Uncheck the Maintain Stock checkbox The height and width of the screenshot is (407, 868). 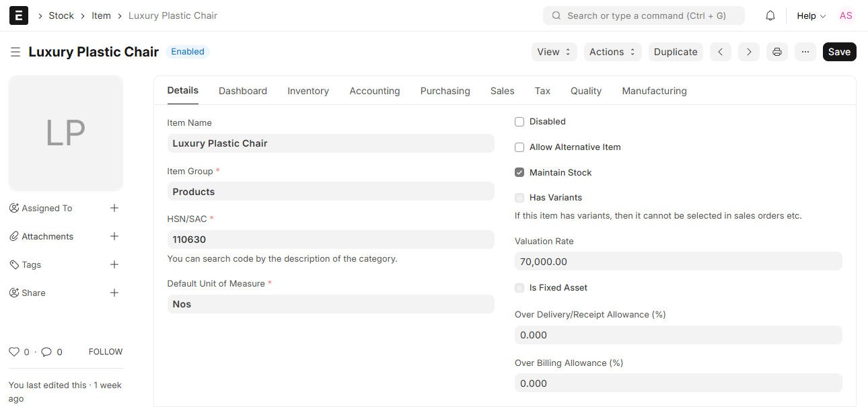click(519, 173)
